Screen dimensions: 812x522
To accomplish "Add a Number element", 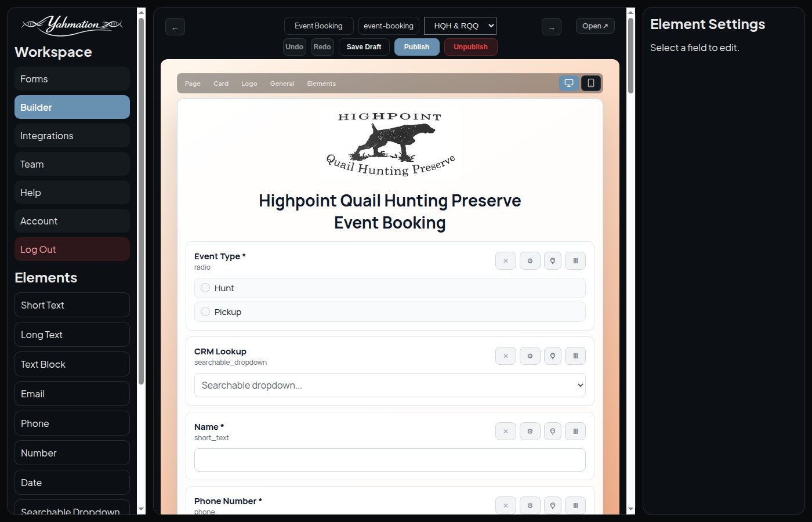I will 72,453.
